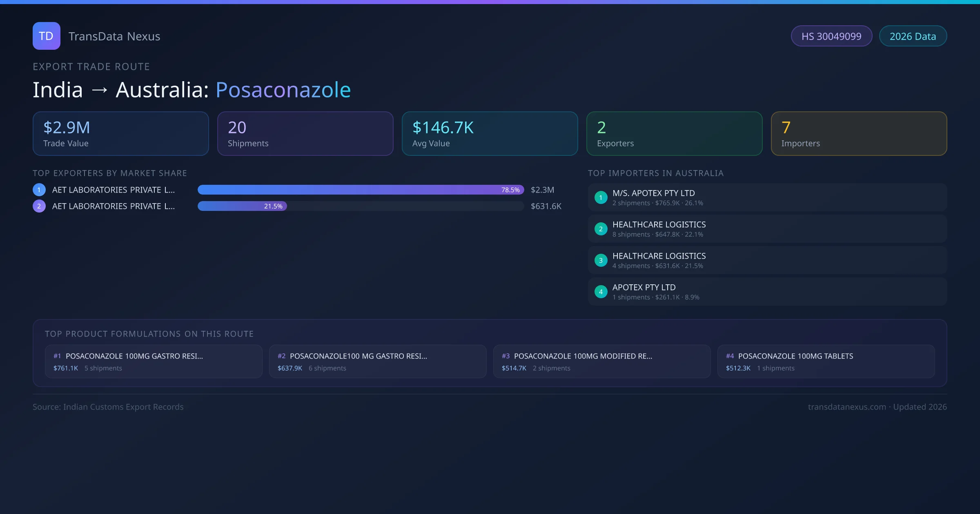Select rank badge 2 next to AET Laboratories
980x514 pixels.
coord(39,206)
